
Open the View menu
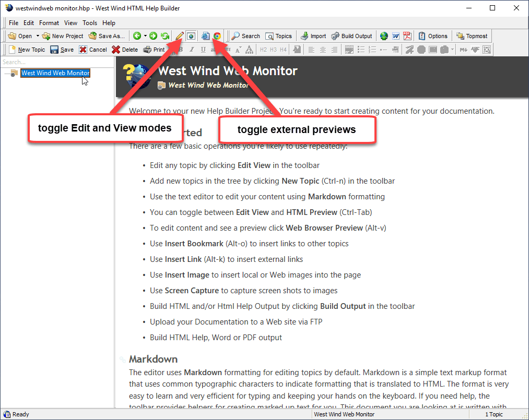[x=70, y=22]
